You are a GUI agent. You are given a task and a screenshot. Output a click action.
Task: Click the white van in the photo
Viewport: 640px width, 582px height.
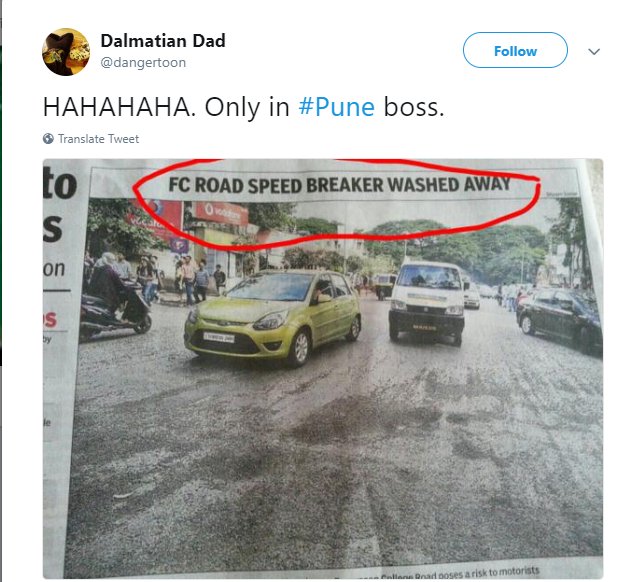tap(427, 302)
